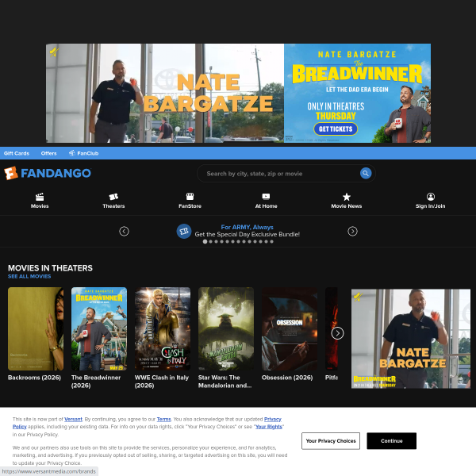
Task: Open Gift Cards in top bar
Action: [17, 153]
